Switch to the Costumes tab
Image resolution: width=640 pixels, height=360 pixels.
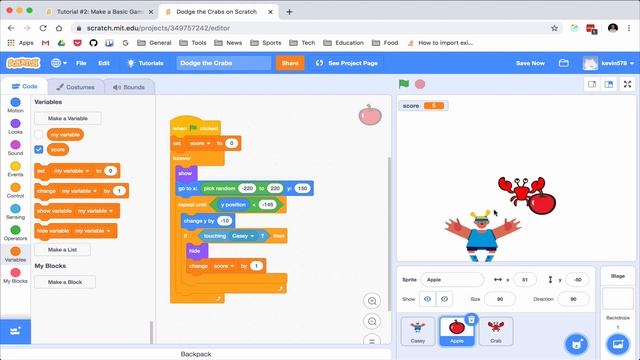click(x=76, y=87)
